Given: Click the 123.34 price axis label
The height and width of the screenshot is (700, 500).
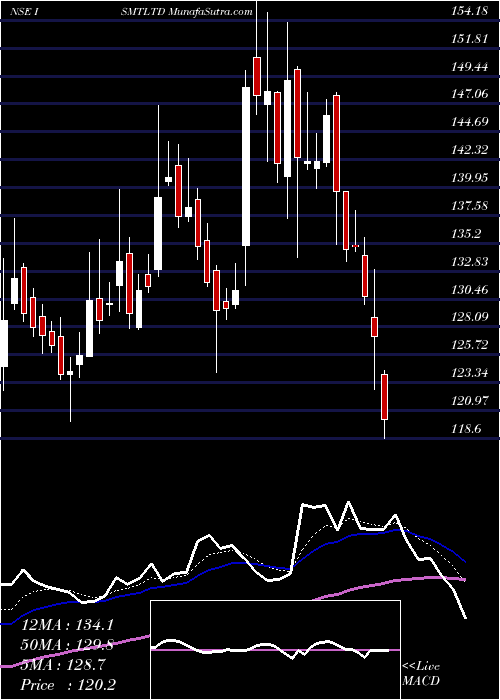Looking at the screenshot, I should click(x=470, y=373).
